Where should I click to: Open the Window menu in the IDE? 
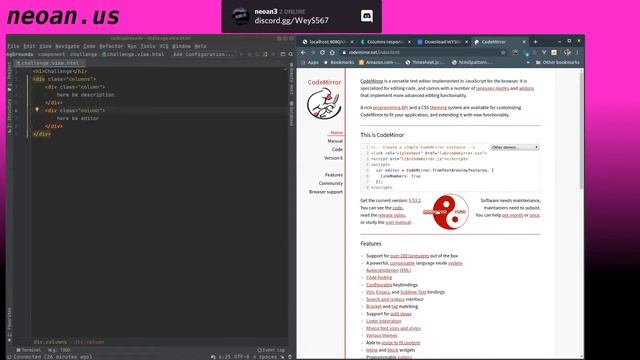click(181, 46)
